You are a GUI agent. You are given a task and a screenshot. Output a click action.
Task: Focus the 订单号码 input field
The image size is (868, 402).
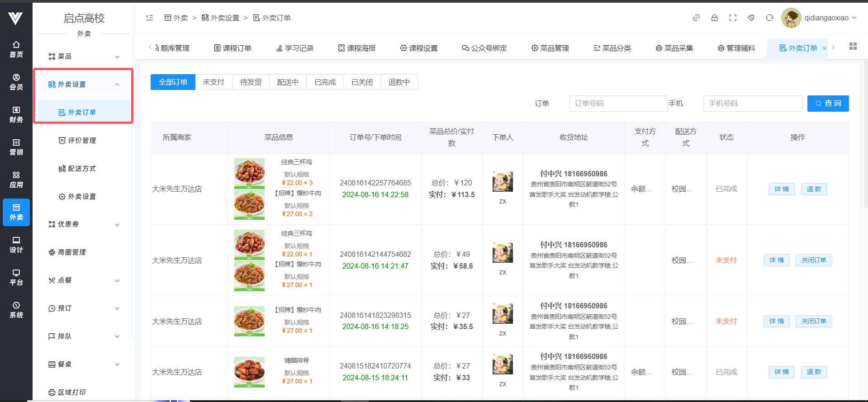618,104
